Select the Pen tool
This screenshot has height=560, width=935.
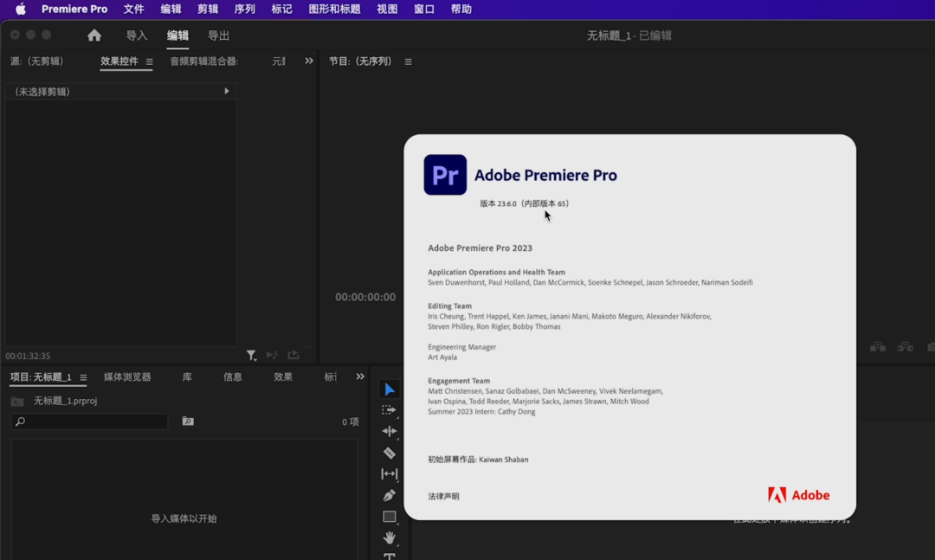pyautogui.click(x=390, y=495)
